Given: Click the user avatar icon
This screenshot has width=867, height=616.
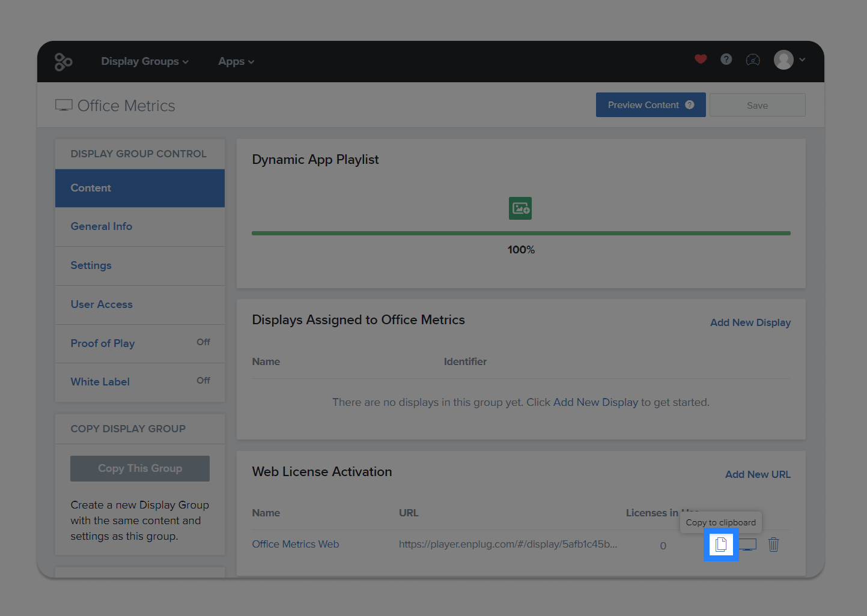Looking at the screenshot, I should (783, 59).
